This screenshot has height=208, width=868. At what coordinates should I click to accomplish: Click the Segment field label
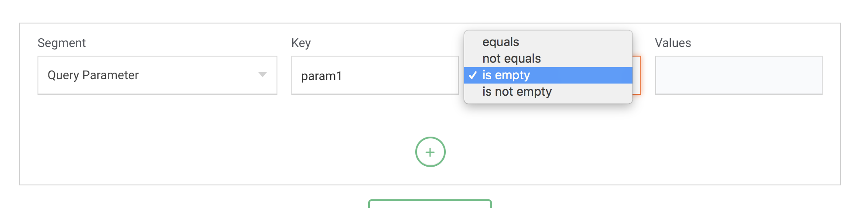click(x=62, y=43)
